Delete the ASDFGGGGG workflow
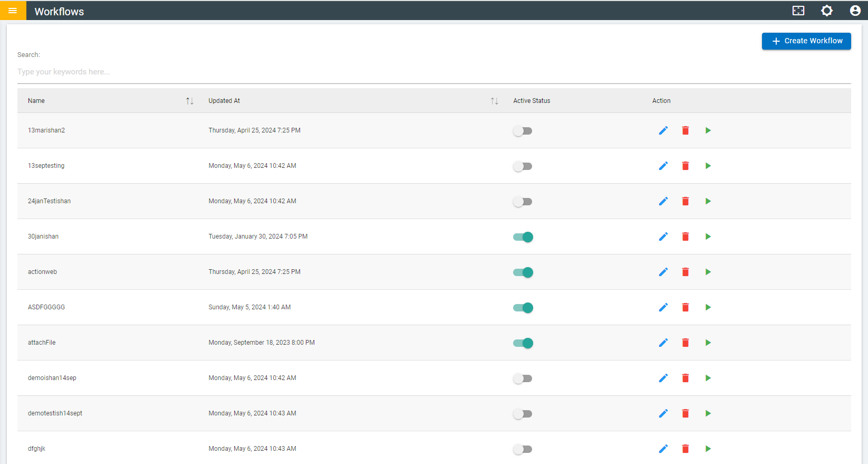The width and height of the screenshot is (868, 464). pyautogui.click(x=686, y=307)
